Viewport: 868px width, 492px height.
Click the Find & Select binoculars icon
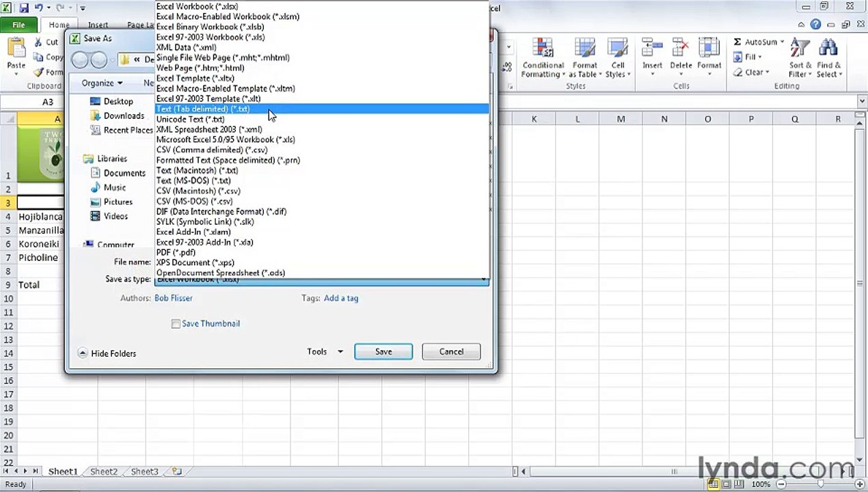pos(828,49)
